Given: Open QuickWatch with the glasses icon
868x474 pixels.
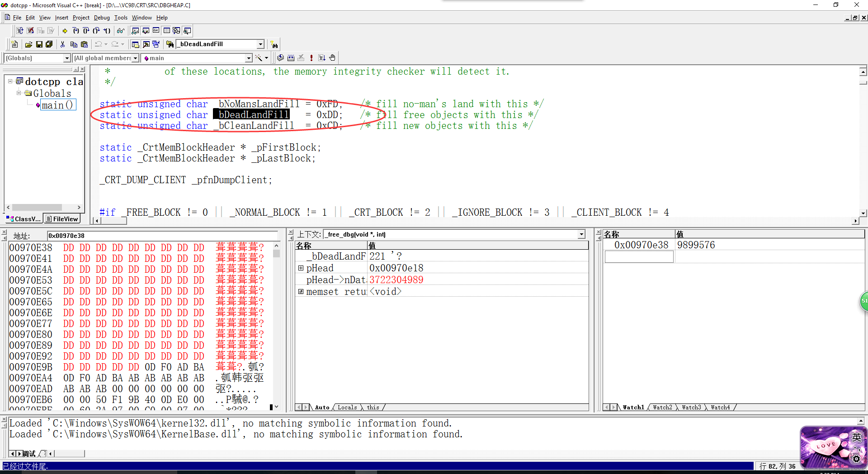Looking at the screenshot, I should (120, 31).
